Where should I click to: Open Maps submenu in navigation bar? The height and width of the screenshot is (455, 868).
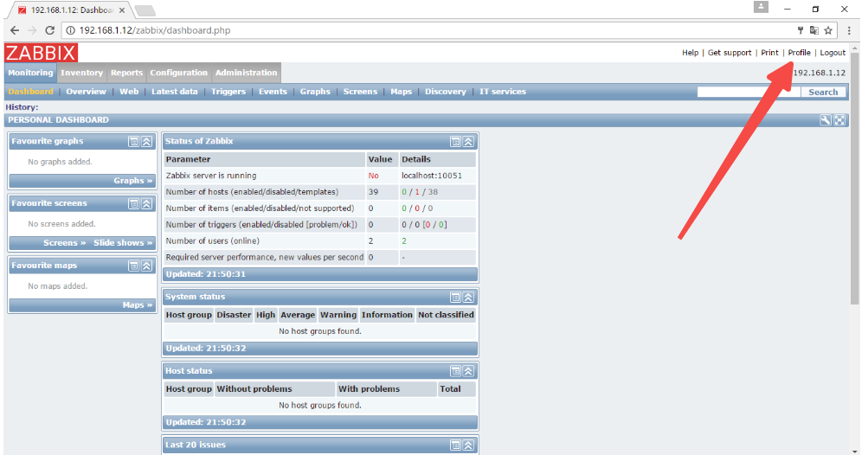(x=402, y=92)
